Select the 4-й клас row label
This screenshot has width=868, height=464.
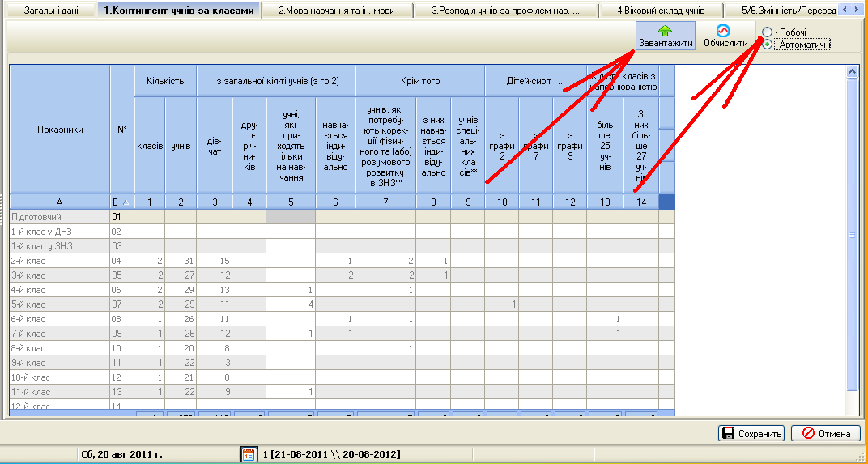coord(60,290)
